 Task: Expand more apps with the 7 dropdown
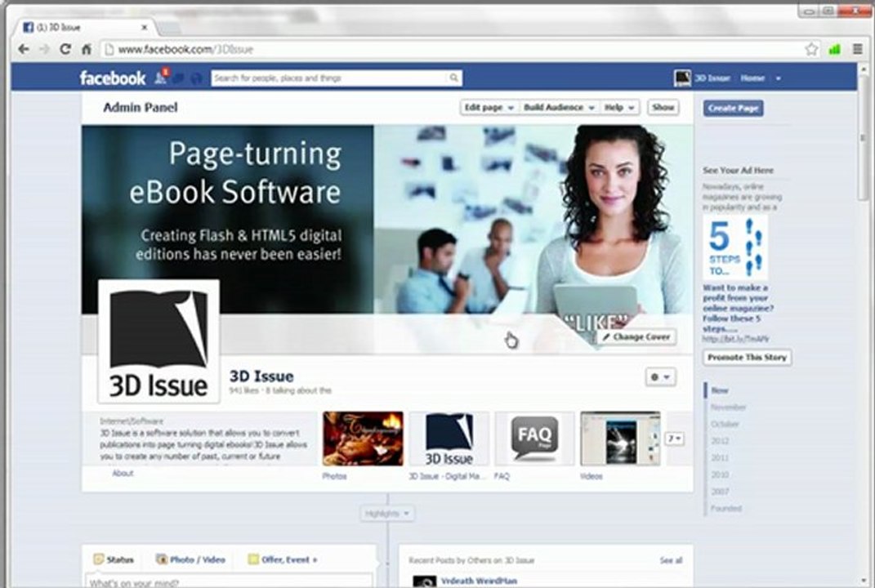[x=675, y=439]
